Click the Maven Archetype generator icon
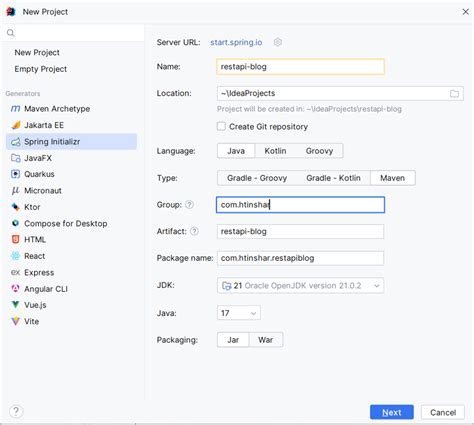The width and height of the screenshot is (474, 425). coord(15,109)
